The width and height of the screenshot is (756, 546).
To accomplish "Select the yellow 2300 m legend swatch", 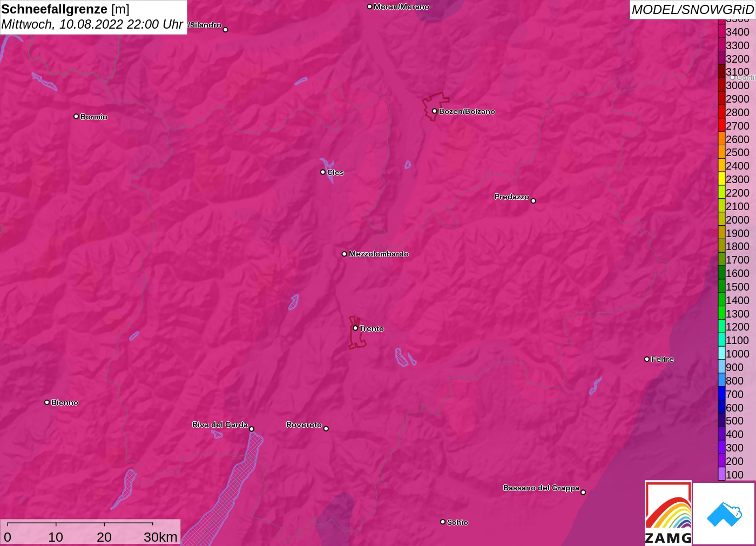I will click(721, 179).
